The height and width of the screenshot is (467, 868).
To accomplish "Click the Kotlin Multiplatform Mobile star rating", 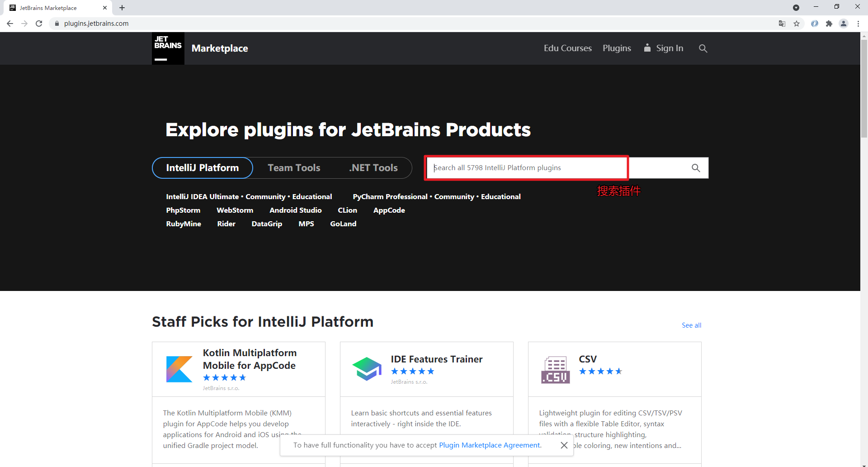I will click(x=225, y=378).
